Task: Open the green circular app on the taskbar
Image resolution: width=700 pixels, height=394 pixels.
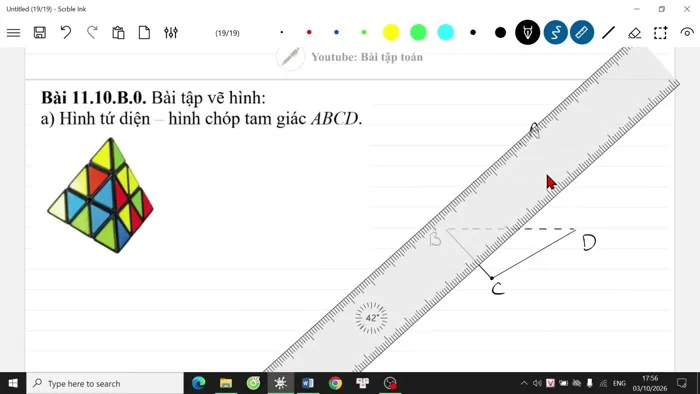Action: 253,383
